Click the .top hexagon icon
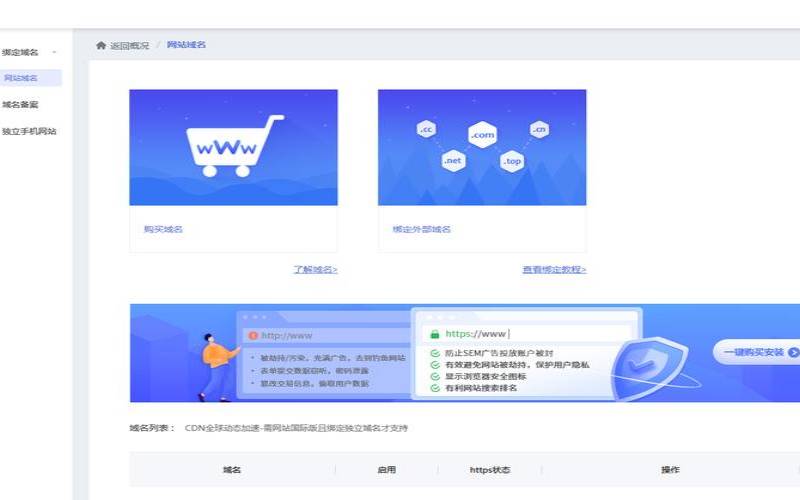This screenshot has width=800, height=500. point(512,162)
